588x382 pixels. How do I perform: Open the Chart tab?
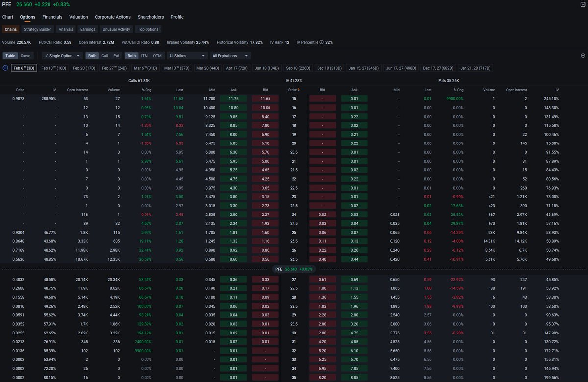8,17
